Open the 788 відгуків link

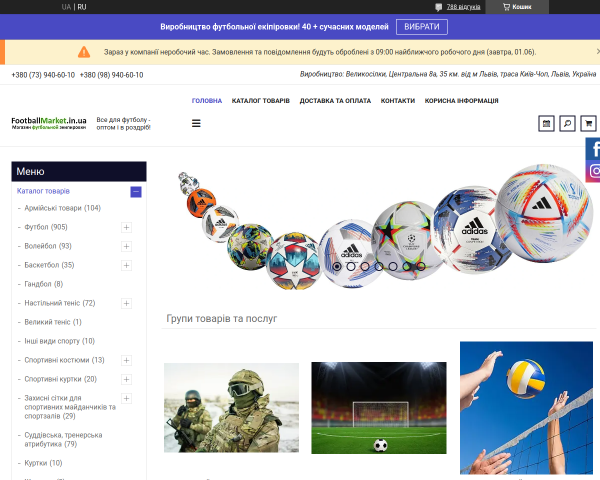pos(463,7)
